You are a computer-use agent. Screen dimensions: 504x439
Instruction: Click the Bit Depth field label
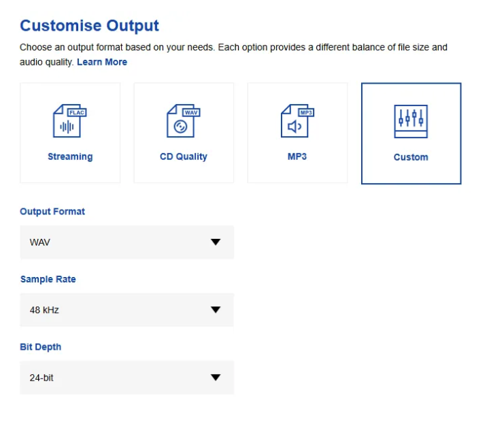click(x=41, y=346)
